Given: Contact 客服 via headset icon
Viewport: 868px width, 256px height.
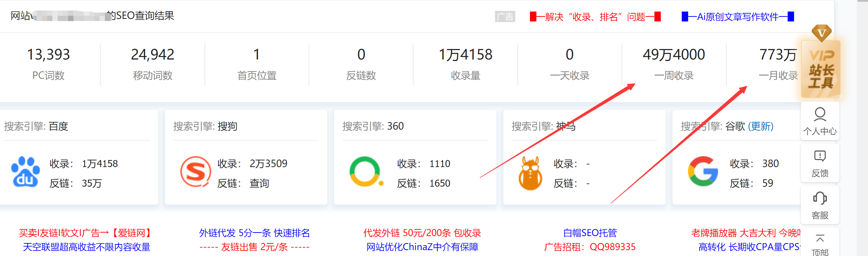Looking at the screenshot, I should point(820,205).
